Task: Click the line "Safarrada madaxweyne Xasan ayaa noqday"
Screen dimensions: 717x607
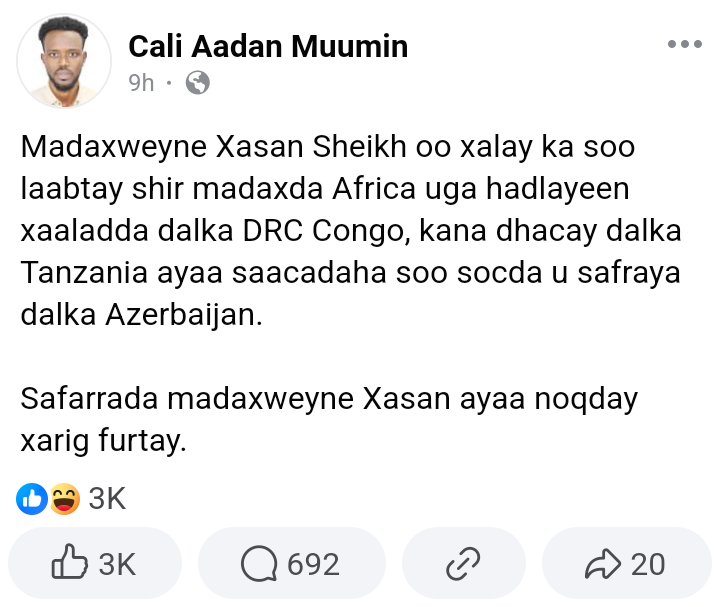Action: tap(329, 399)
